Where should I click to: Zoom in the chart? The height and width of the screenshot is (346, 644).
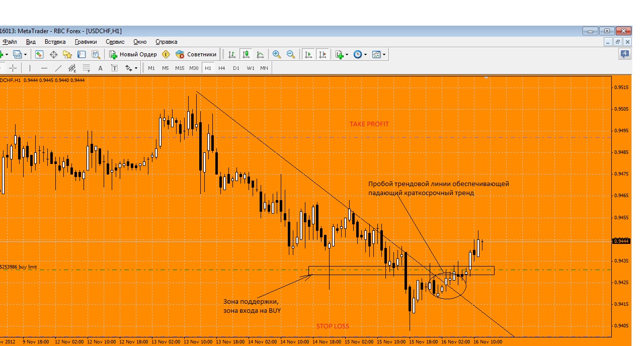pyautogui.click(x=277, y=54)
